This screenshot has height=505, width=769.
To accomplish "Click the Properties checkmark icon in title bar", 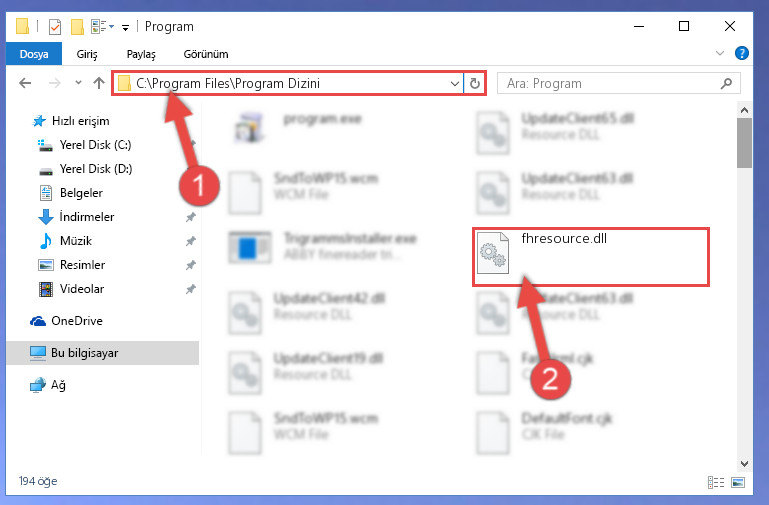I will click(55, 27).
